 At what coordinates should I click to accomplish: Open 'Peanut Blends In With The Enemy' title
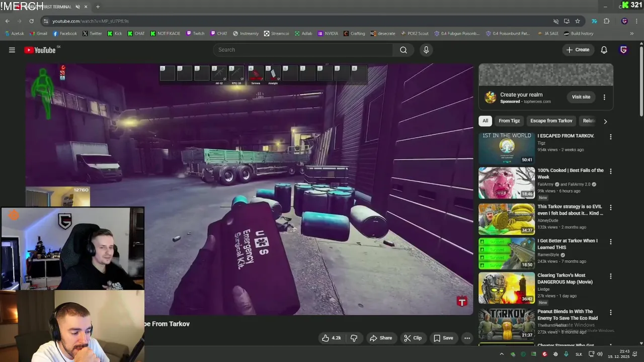click(568, 315)
